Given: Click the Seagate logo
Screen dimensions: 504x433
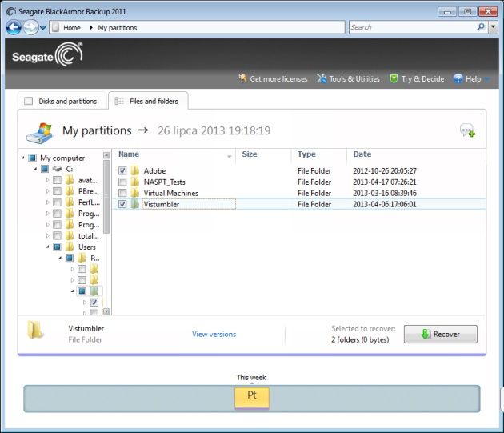Looking at the screenshot, I should coord(47,54).
